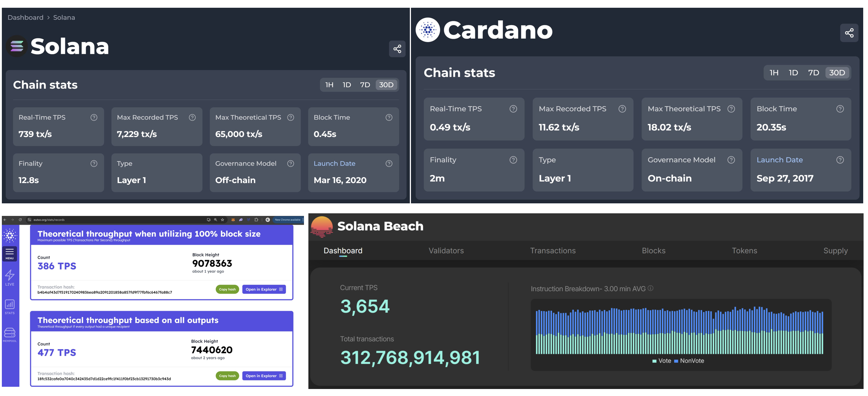Viewport: 868px width, 396px height.
Task: Copy hash for the 386 TPS record
Action: coord(227,289)
